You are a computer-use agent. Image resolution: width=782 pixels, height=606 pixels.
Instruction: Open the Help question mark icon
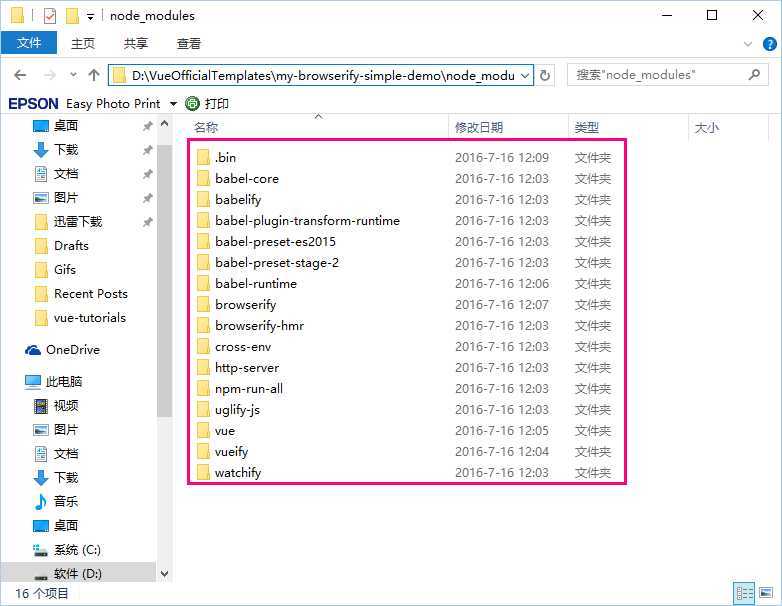pyautogui.click(x=770, y=44)
